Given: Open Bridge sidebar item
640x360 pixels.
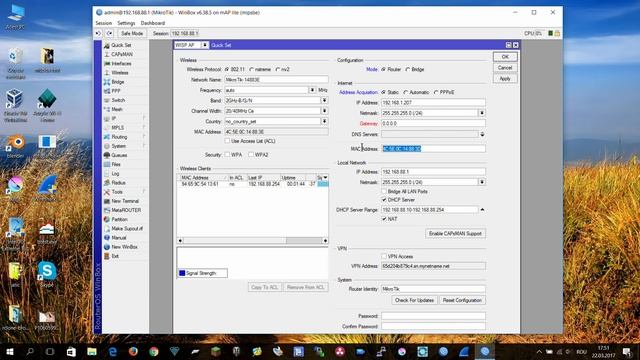Looking at the screenshot, I should click(x=118, y=82).
